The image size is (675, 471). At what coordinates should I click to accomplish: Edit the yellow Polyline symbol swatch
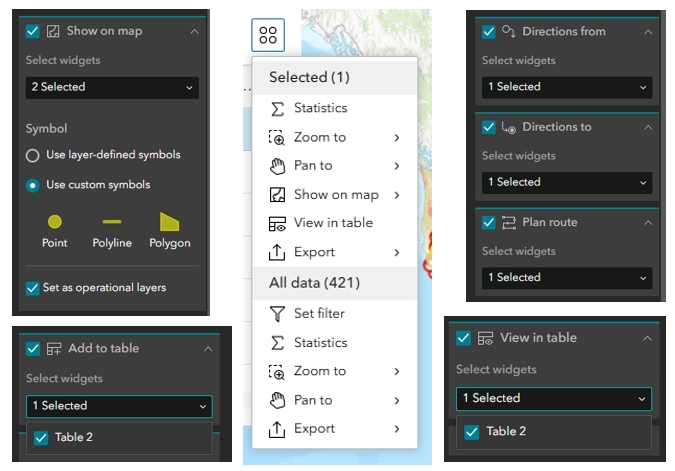click(112, 222)
